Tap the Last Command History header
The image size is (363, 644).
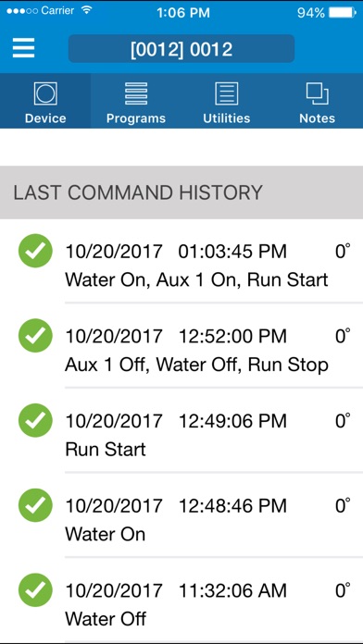pyautogui.click(x=181, y=192)
